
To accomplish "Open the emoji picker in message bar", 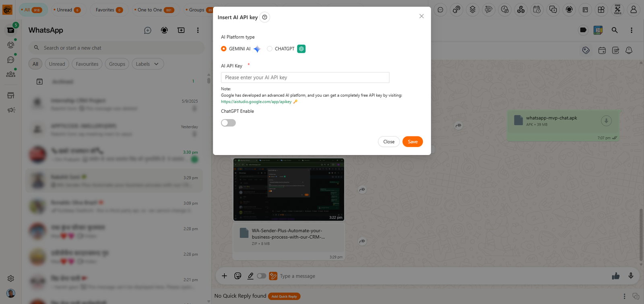I will click(x=238, y=276).
